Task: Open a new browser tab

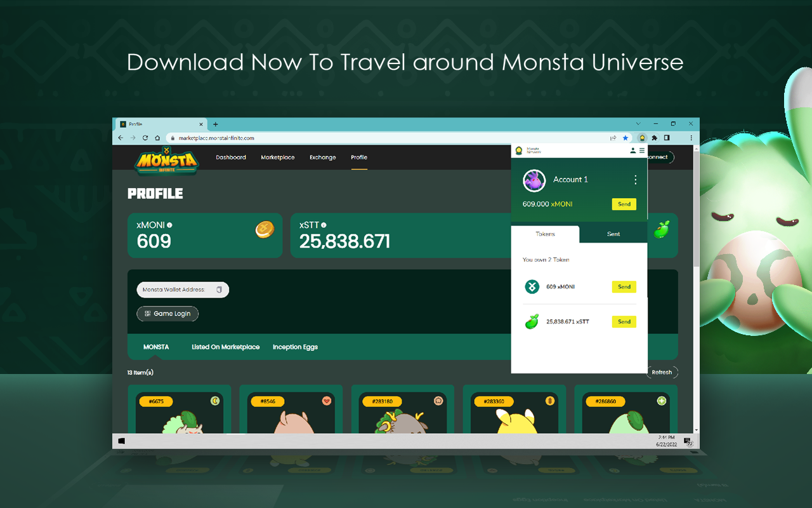Action: click(216, 124)
